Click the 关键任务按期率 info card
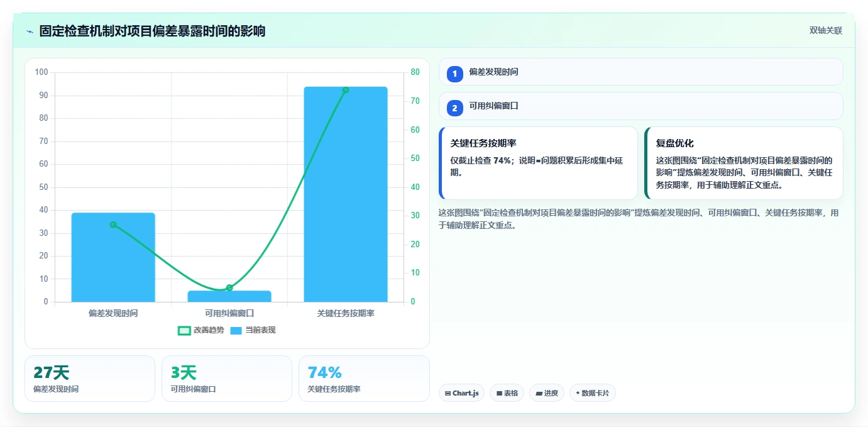 point(538,163)
